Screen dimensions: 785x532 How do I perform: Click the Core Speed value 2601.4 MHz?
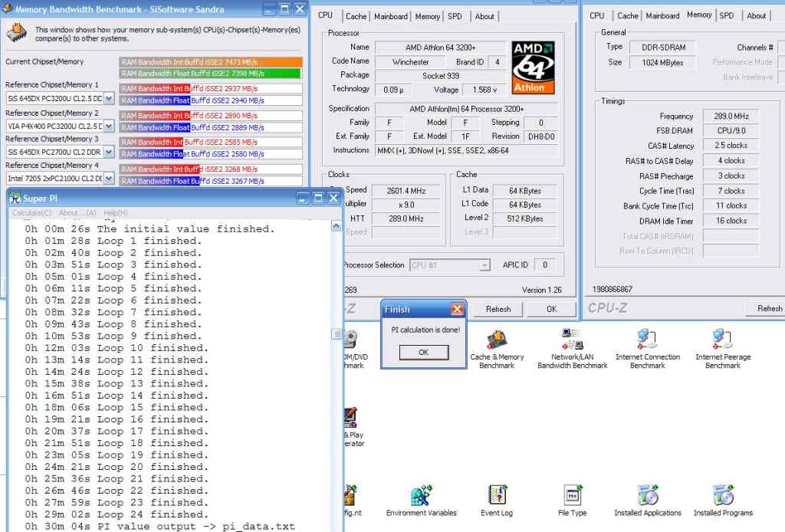point(406,191)
